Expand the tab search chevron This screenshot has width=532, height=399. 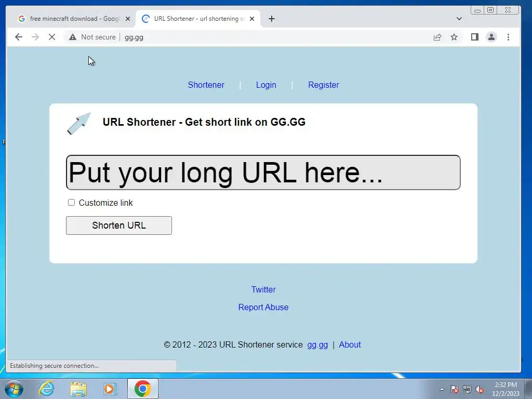tap(459, 19)
